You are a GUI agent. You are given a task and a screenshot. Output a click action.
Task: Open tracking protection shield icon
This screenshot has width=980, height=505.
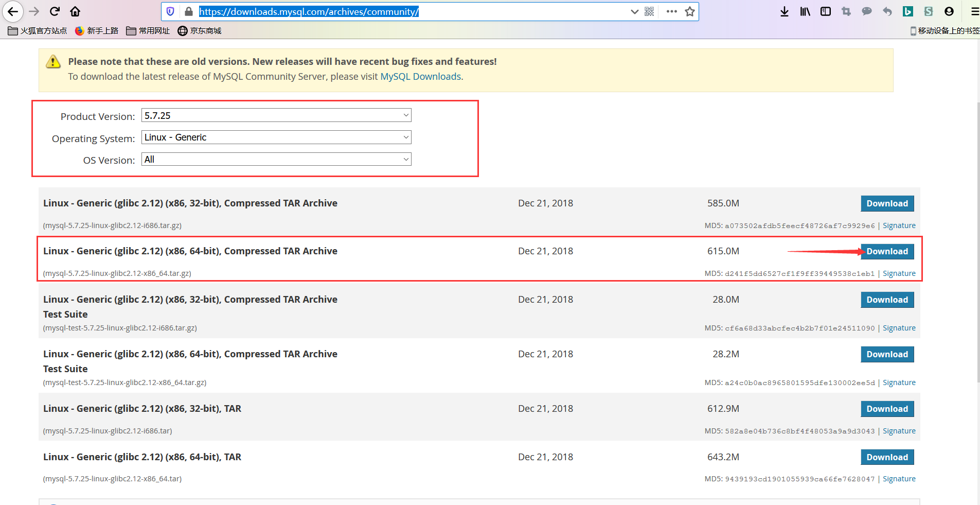[x=170, y=11]
